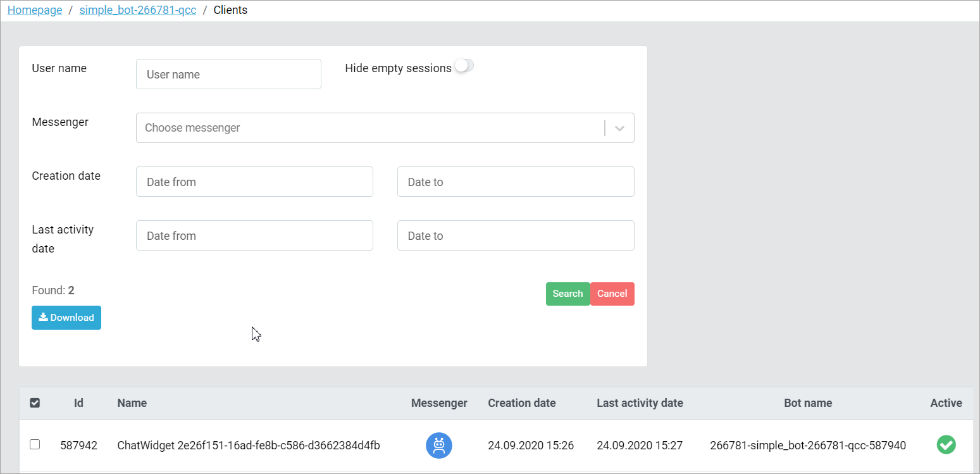Click Last activity 'Date from' field

point(254,235)
